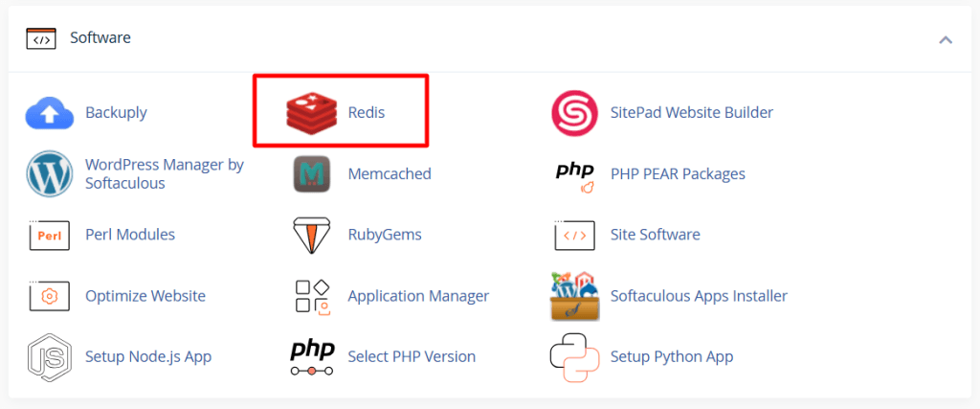980x409 pixels.
Task: Click the Software code-window header icon
Action: 41,38
